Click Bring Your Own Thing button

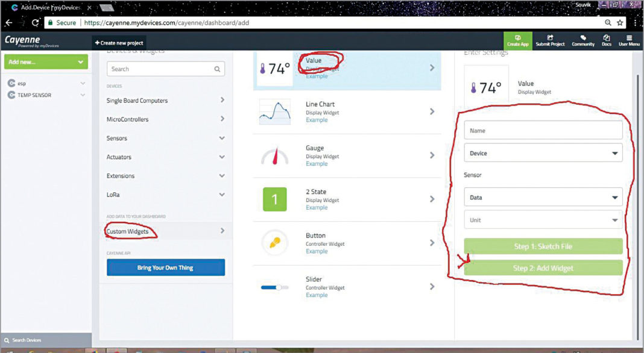click(165, 267)
